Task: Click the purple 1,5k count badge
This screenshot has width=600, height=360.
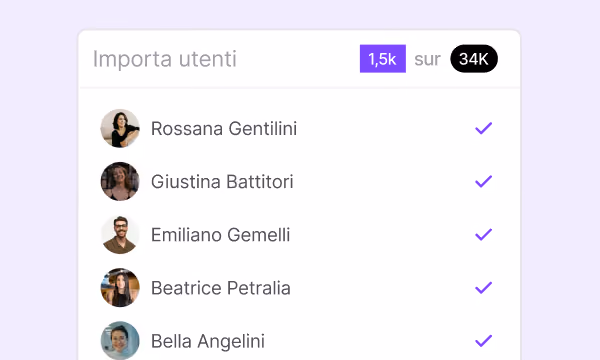Action: tap(383, 59)
